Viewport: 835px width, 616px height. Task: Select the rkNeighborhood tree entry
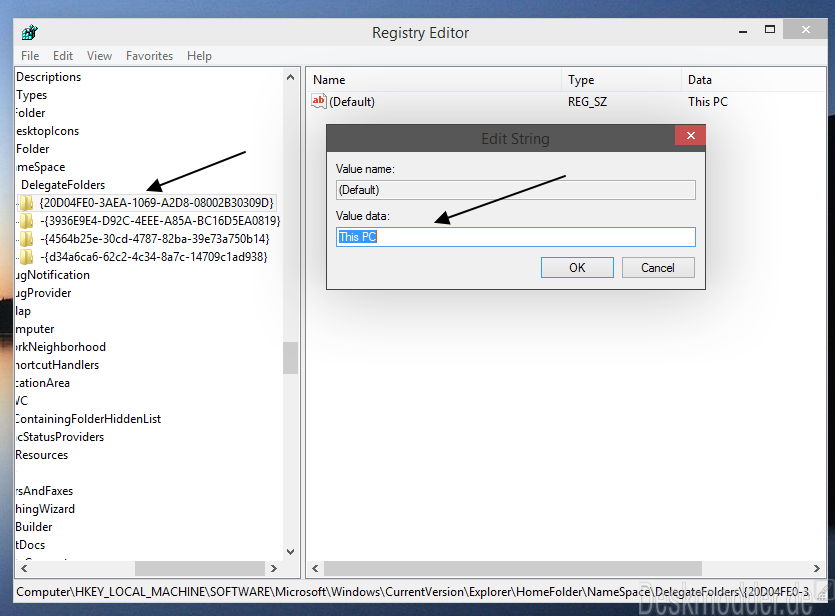pyautogui.click(x=61, y=347)
